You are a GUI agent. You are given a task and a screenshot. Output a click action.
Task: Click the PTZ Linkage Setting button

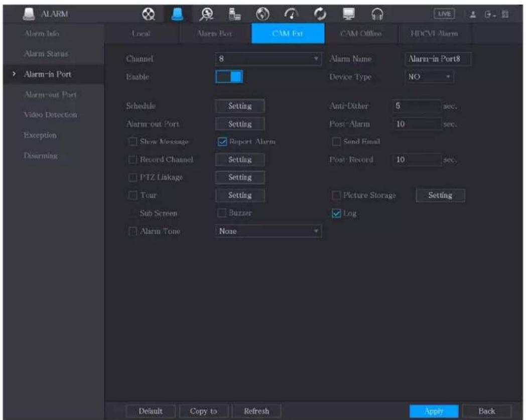[x=239, y=177]
